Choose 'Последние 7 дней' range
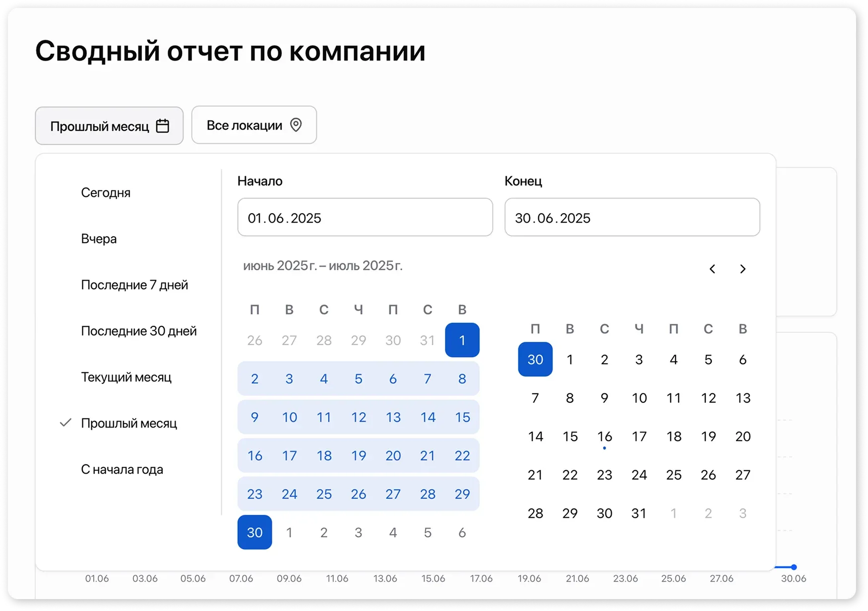This screenshot has height=611, width=868. 134,285
